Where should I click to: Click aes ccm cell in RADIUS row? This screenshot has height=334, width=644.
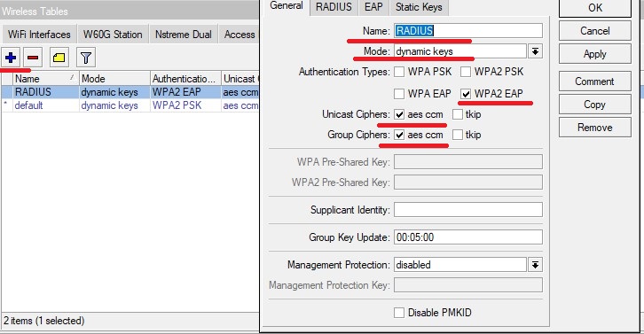(x=240, y=92)
